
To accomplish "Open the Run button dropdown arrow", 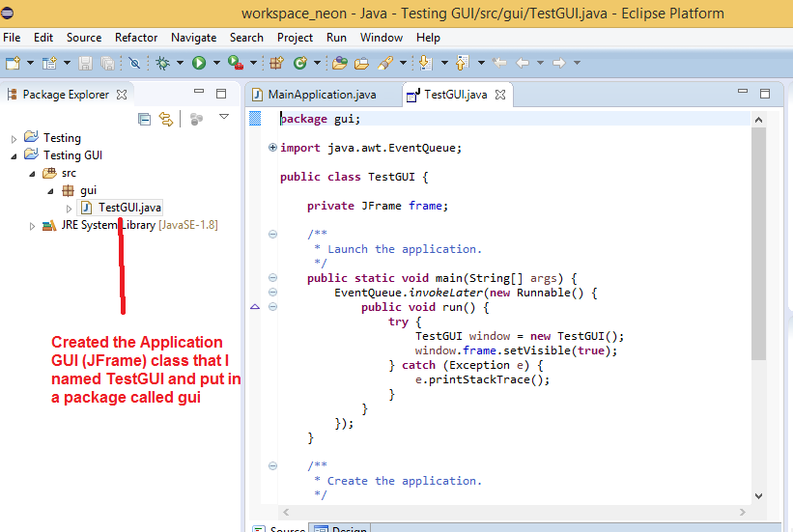I will pyautogui.click(x=215, y=63).
